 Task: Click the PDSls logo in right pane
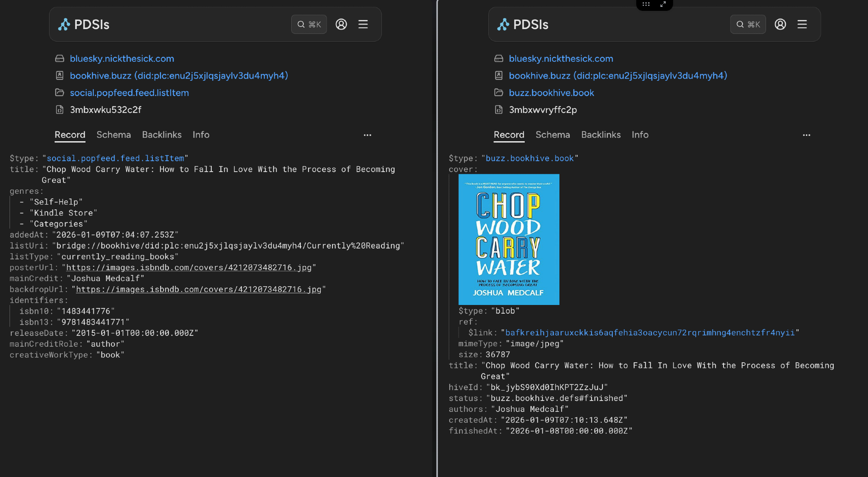point(523,24)
